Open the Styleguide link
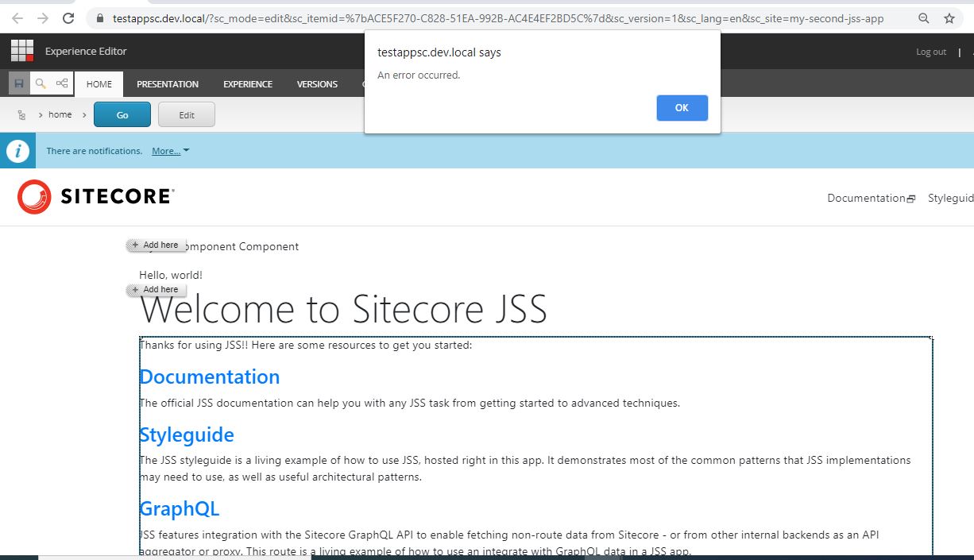 click(x=953, y=198)
